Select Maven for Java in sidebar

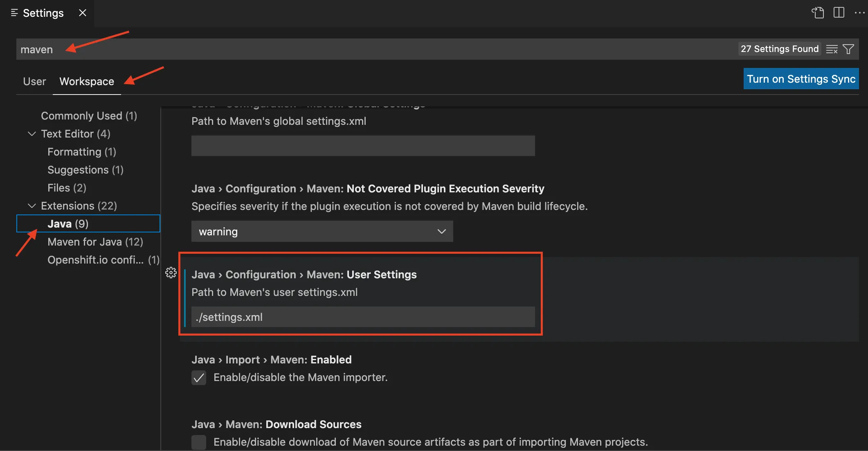point(95,242)
